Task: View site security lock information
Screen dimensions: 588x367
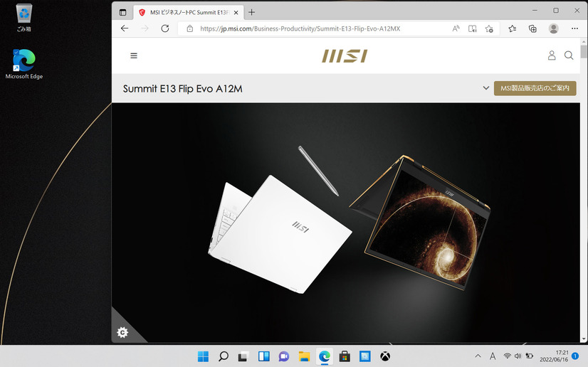Action: click(190, 28)
